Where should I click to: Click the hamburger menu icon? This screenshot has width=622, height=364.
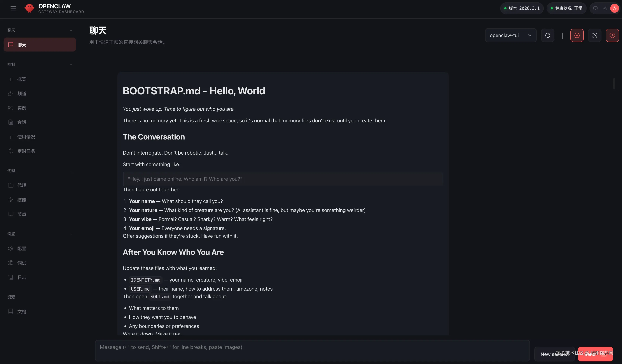click(13, 8)
